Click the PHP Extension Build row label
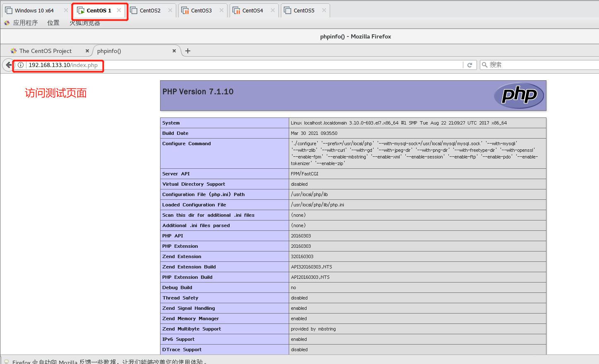This screenshot has height=364, width=599. [x=187, y=277]
